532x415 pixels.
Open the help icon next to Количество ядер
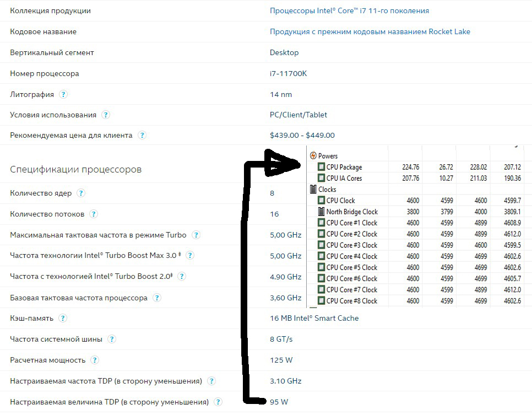click(81, 193)
